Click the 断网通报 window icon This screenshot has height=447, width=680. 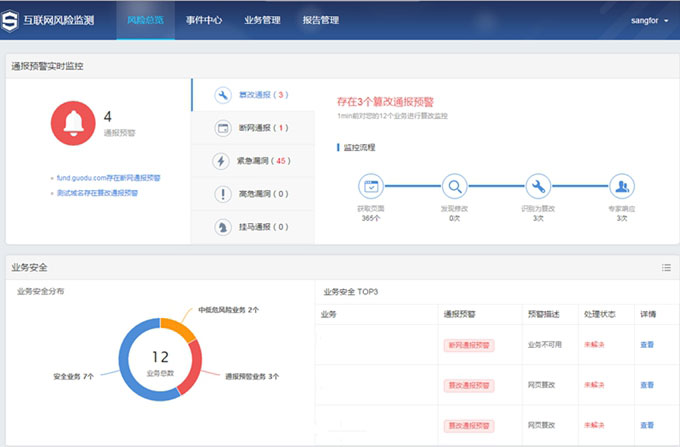223,128
